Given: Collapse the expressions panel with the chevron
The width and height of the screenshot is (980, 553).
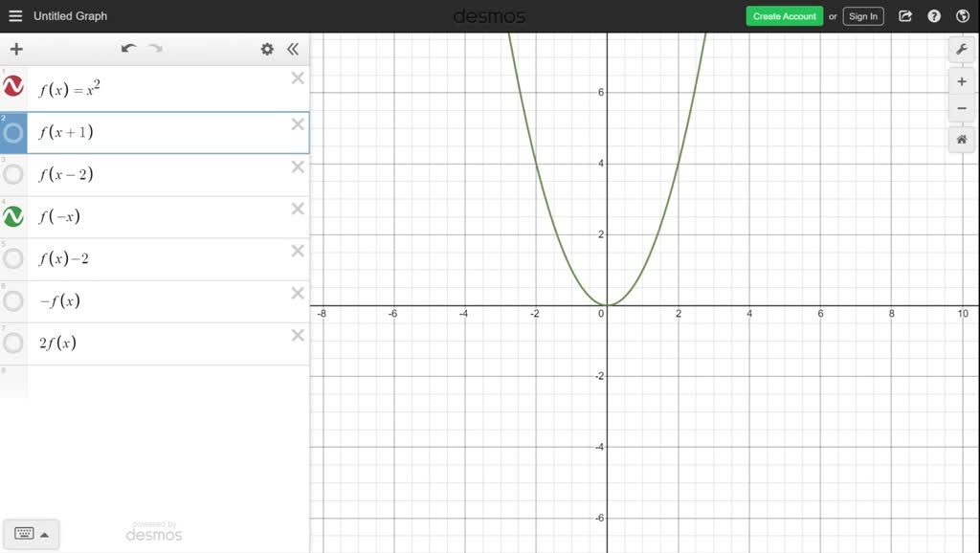Looking at the screenshot, I should click(294, 49).
